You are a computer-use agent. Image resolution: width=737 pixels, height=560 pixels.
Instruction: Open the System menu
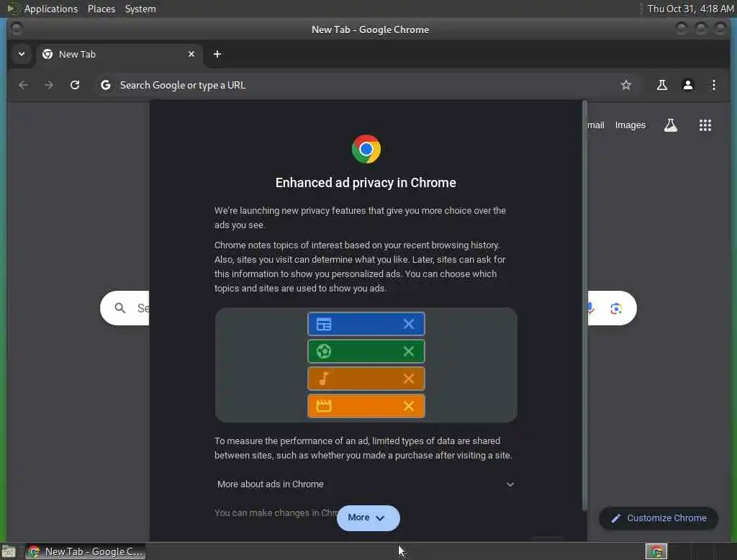[140, 9]
